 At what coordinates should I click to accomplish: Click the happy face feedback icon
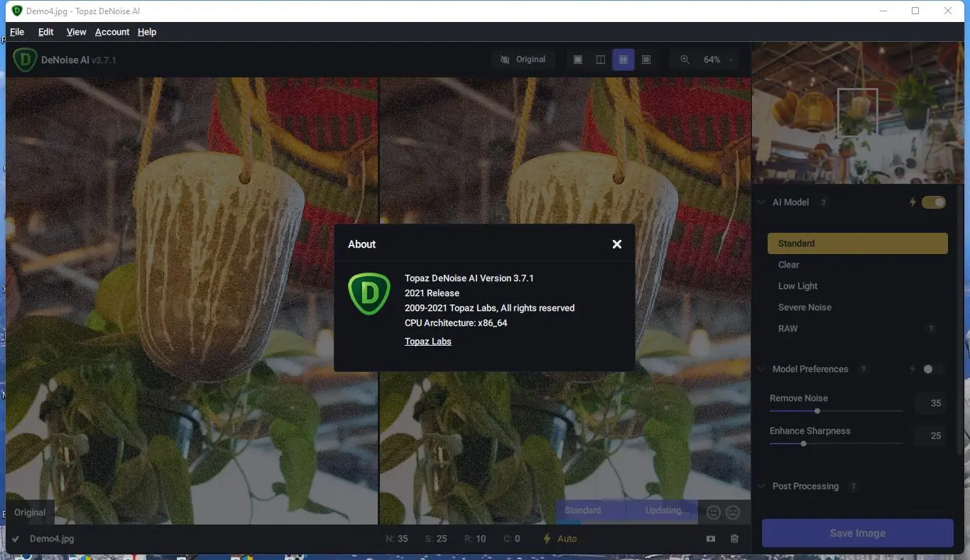pyautogui.click(x=714, y=512)
